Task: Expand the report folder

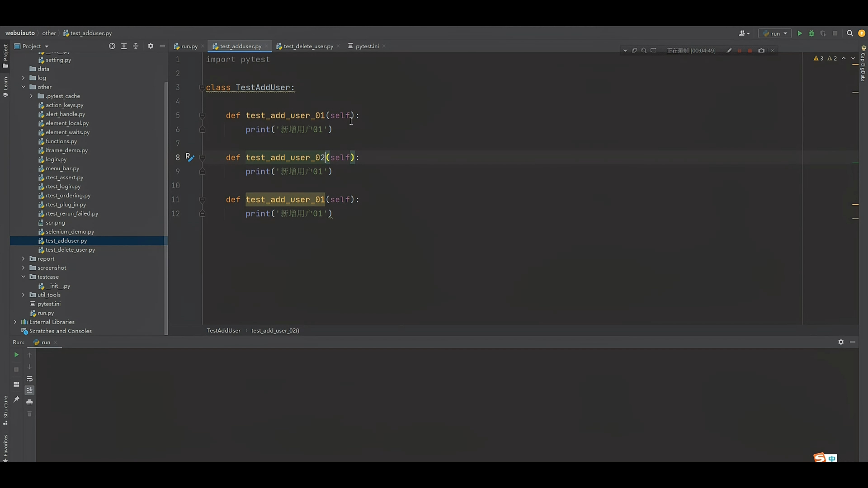Action: click(24, 258)
